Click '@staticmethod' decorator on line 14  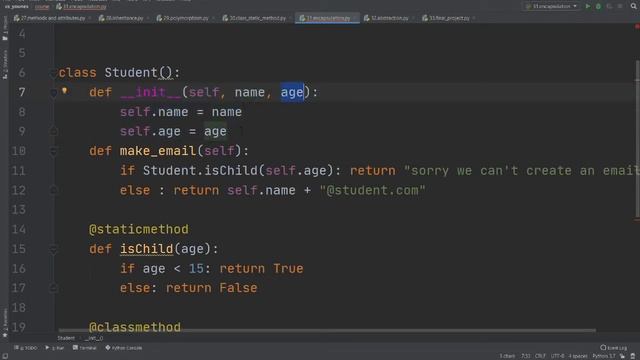pyautogui.click(x=139, y=229)
